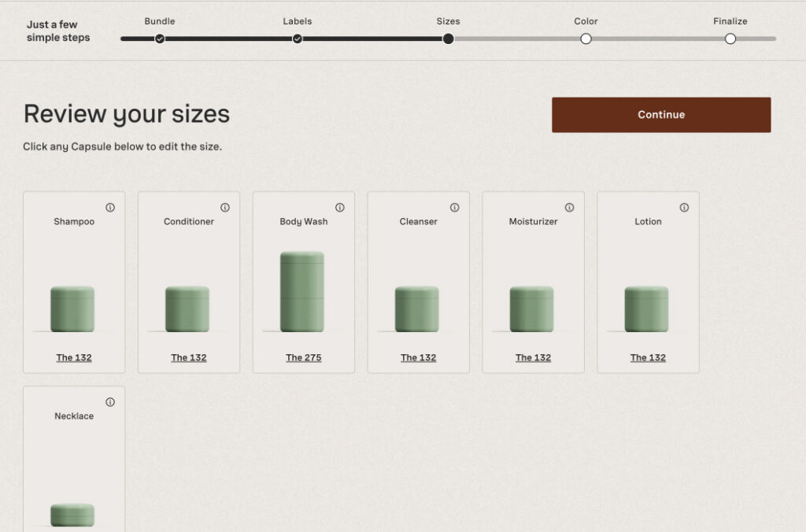The image size is (806, 532).
Task: Click the Cleanser card info icon
Action: point(455,208)
